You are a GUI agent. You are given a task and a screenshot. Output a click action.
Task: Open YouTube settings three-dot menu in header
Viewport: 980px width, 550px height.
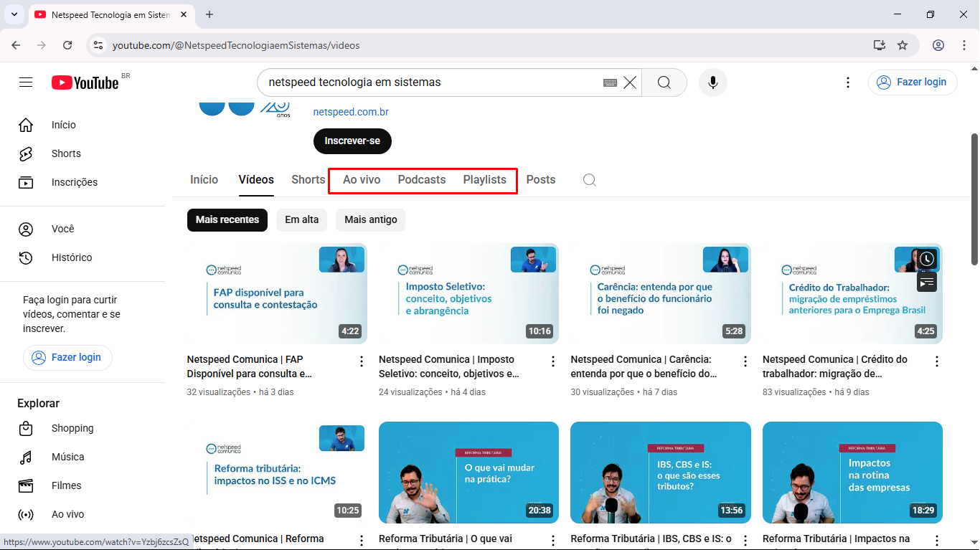coord(848,82)
